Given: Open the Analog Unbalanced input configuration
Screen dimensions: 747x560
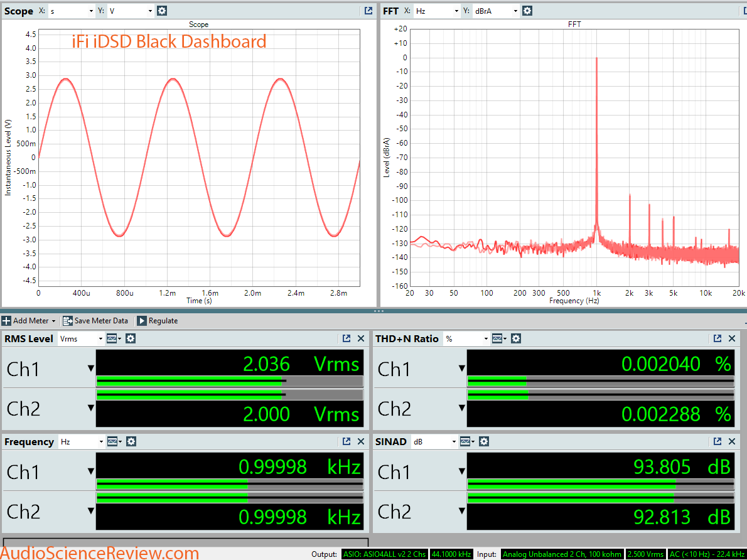Looking at the screenshot, I should 562,554.
